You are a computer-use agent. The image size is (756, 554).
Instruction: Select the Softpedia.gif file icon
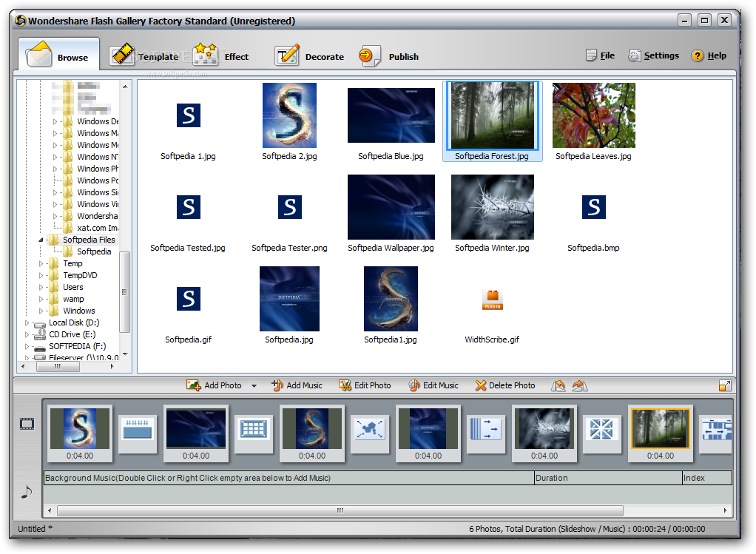[x=188, y=299]
